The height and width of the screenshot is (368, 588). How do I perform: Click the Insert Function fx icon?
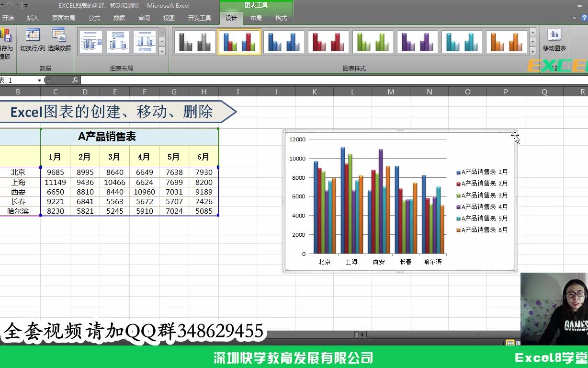(75, 80)
